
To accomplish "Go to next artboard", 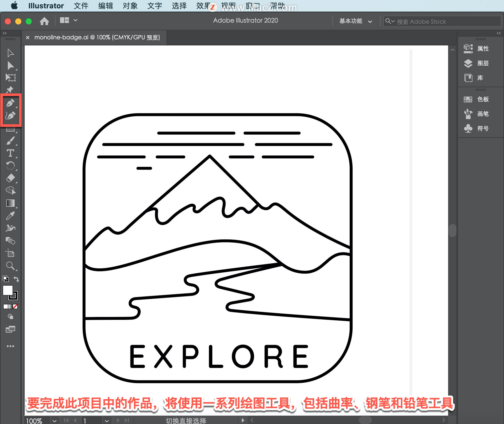I will pyautogui.click(x=118, y=420).
